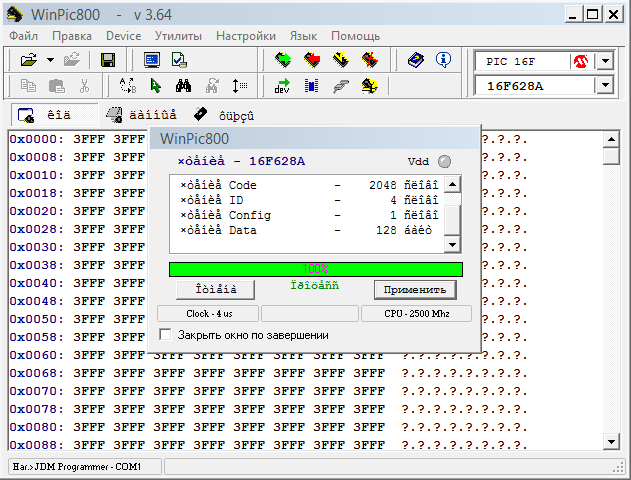Open search with the binoculars icon

tap(184, 86)
